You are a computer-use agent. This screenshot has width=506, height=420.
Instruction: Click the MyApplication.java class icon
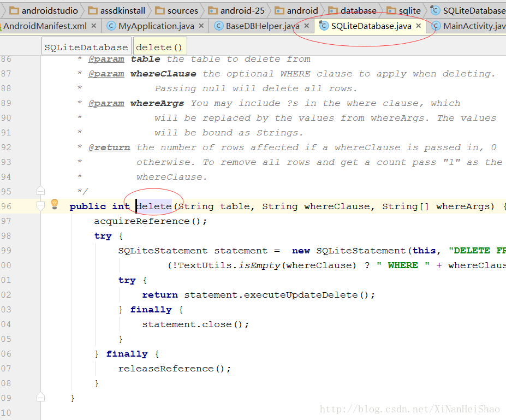tap(111, 26)
